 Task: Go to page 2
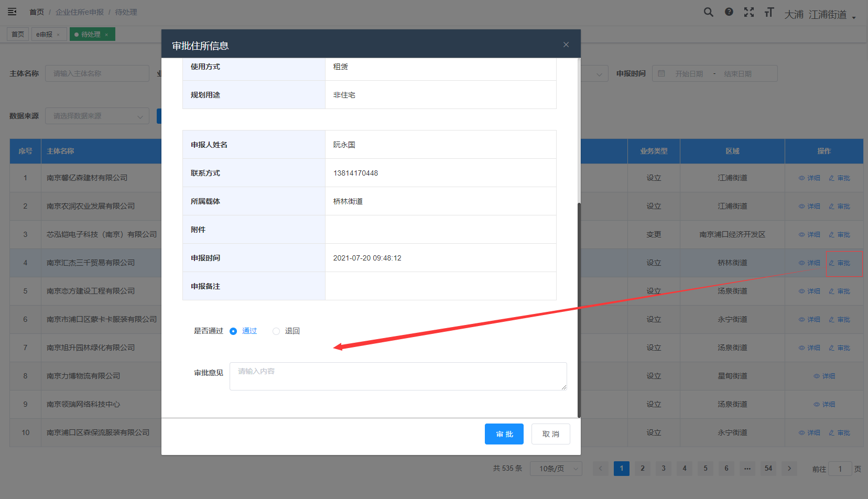point(643,469)
